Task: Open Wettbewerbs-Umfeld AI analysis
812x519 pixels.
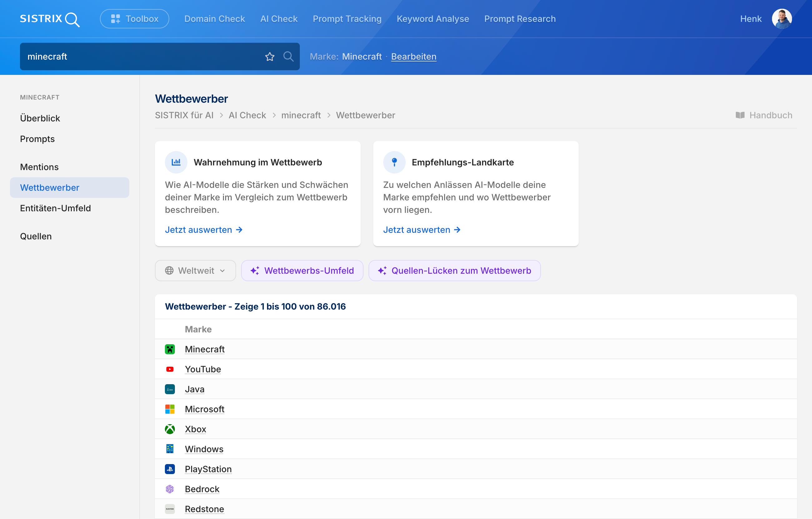Action: point(302,271)
